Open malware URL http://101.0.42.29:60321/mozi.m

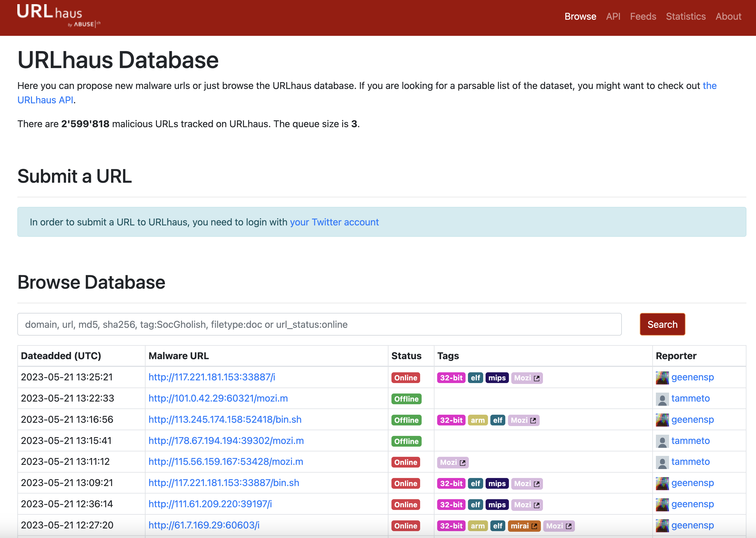click(218, 398)
